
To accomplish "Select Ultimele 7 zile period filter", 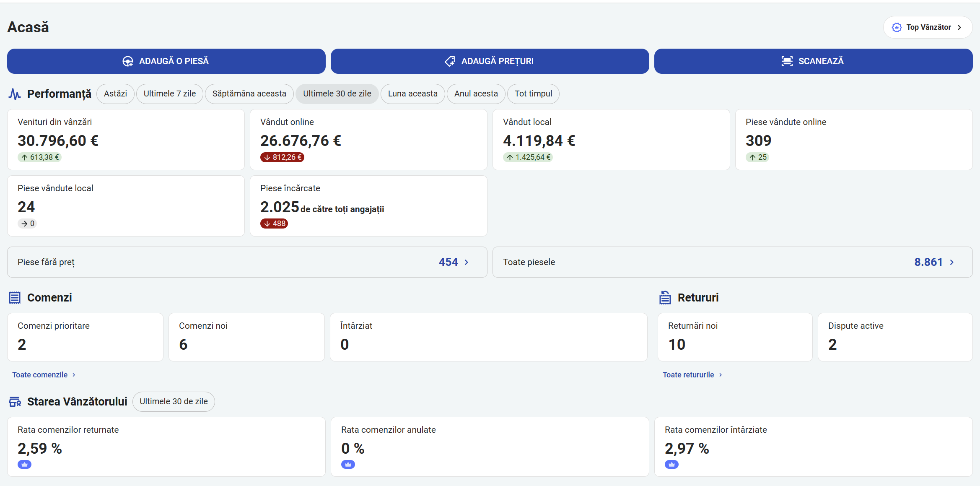I will click(170, 94).
